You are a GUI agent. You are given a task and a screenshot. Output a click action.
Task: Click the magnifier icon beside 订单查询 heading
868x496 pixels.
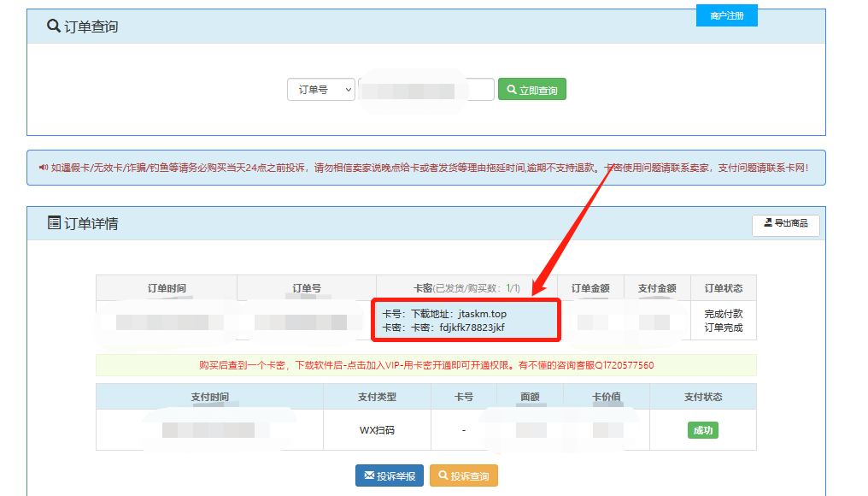click(53, 26)
